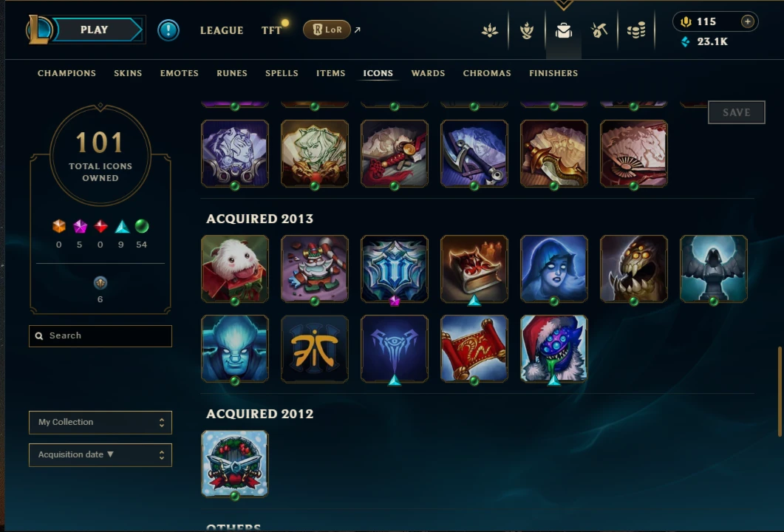Click the blue alert notification icon
Screen dimensions: 784x532
(168, 30)
